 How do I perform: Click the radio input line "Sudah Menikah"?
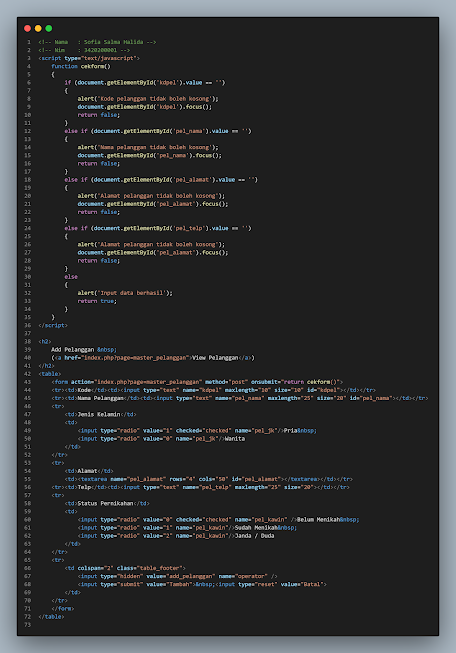pyautogui.click(x=187, y=528)
